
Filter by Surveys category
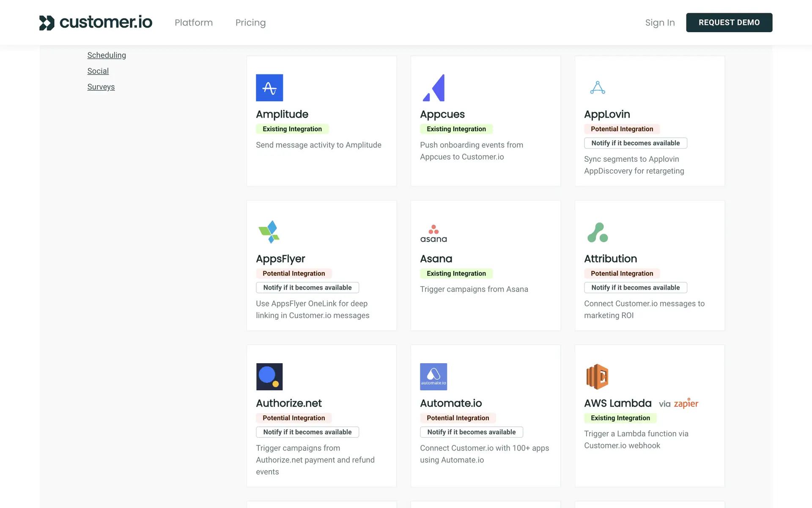point(101,87)
